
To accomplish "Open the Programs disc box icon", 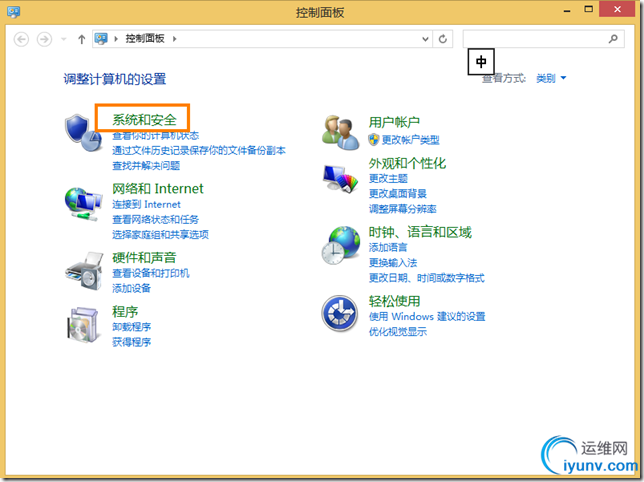I will point(83,325).
